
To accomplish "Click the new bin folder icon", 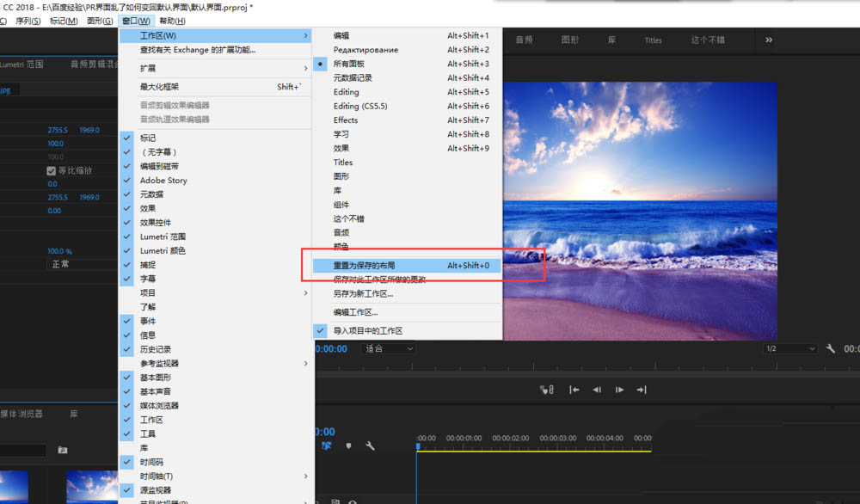I will 62,450.
